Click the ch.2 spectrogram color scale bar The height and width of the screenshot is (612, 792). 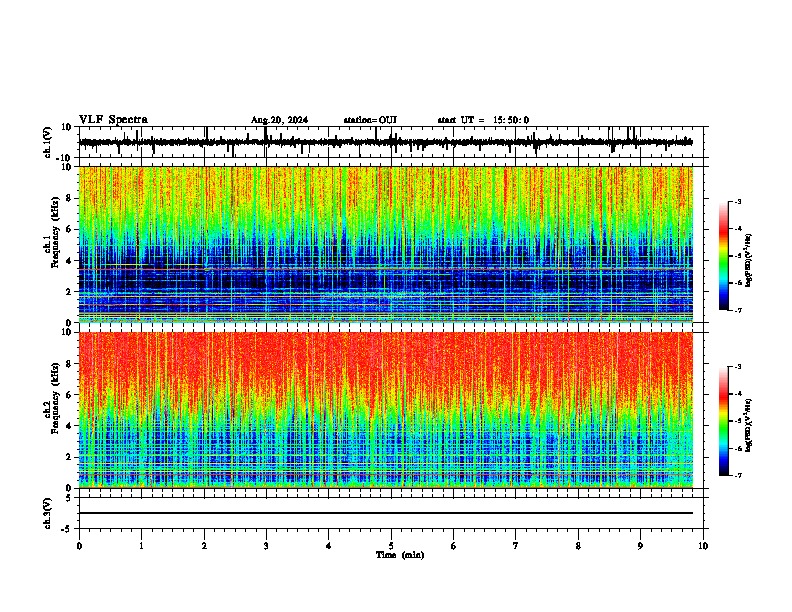pyautogui.click(x=724, y=421)
